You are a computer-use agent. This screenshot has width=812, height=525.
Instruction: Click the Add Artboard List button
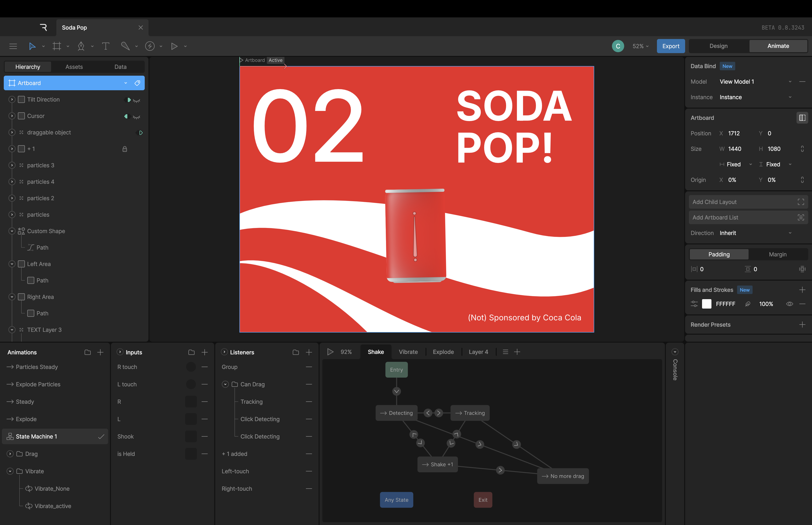coord(748,218)
